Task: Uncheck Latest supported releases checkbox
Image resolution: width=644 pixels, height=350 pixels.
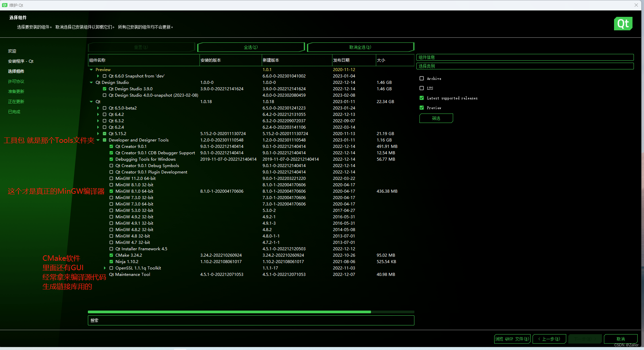Action: [421, 98]
